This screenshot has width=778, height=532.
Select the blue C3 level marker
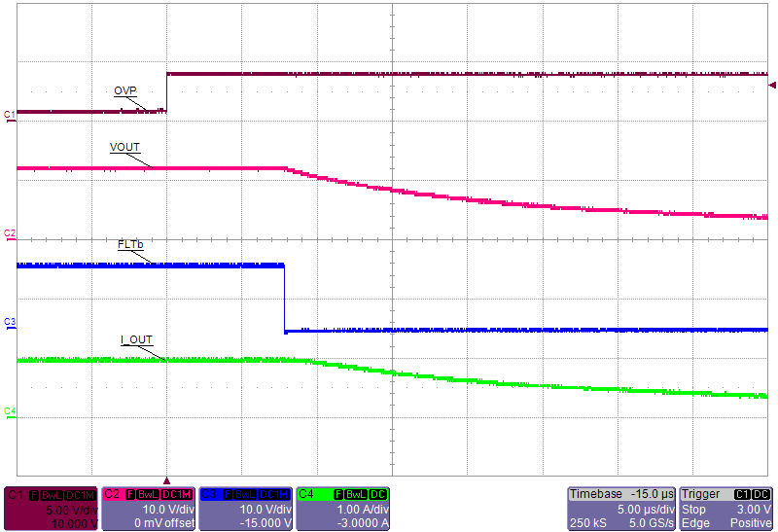(x=9, y=320)
